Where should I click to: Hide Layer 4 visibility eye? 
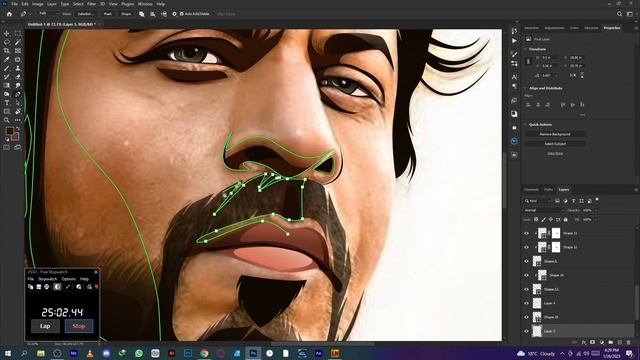527,303
